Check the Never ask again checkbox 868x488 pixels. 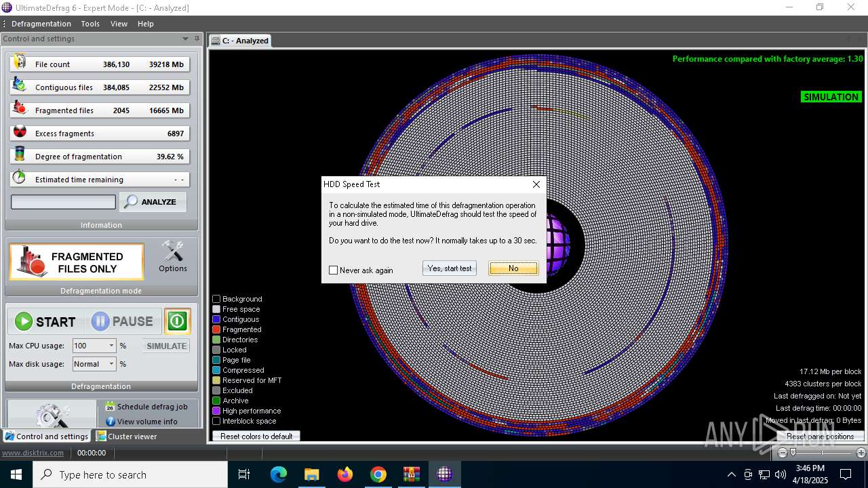333,270
